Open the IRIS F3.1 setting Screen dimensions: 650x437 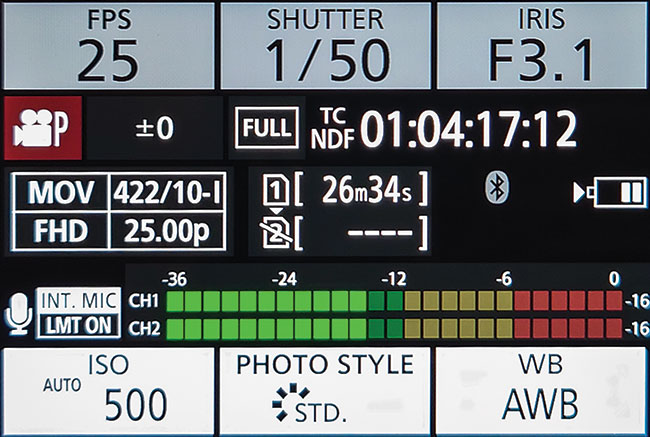[541, 46]
